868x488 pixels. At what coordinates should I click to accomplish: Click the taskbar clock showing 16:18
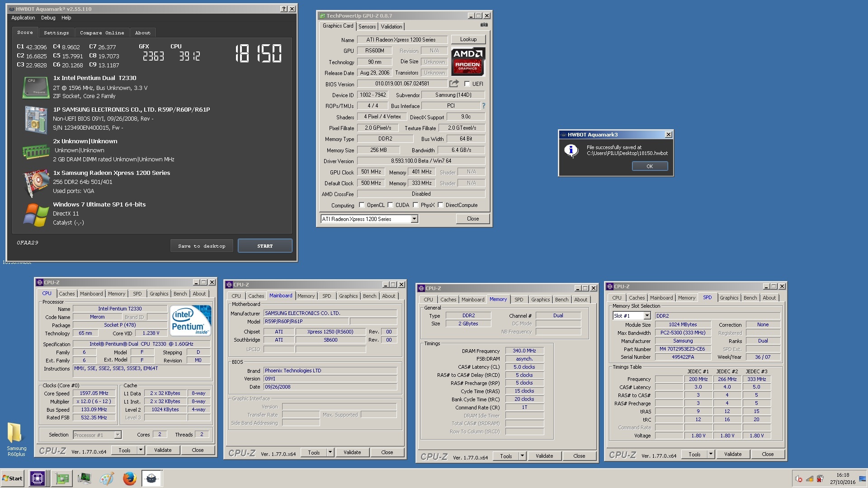[x=843, y=479]
